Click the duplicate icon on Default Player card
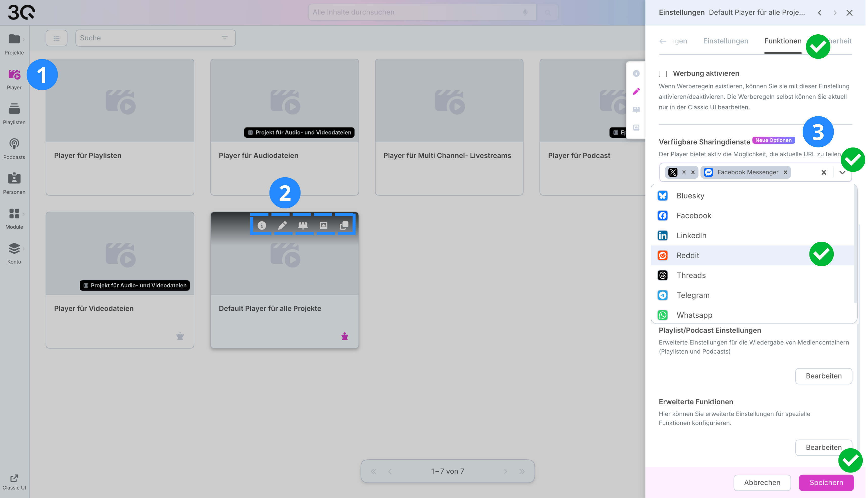Screen dimensions: 868x498 [x=344, y=226]
